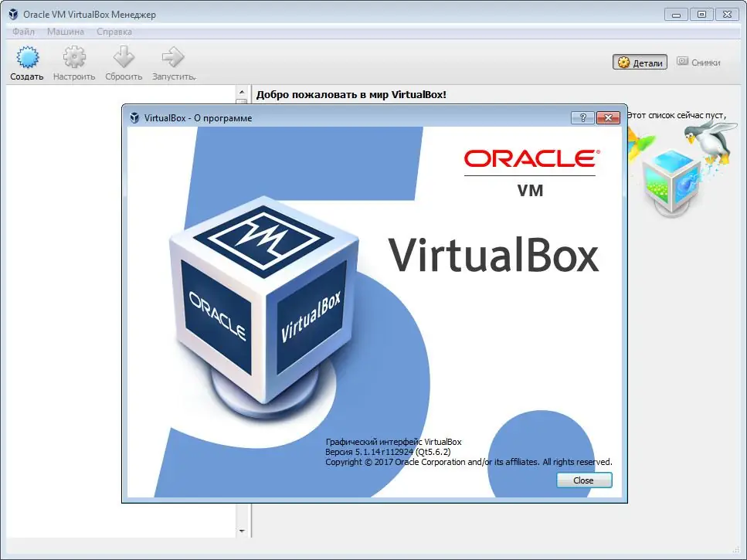The width and height of the screenshot is (747, 560).
Task: Click the 'Графический интерфейс VirtualBox' text
Action: coord(393,442)
